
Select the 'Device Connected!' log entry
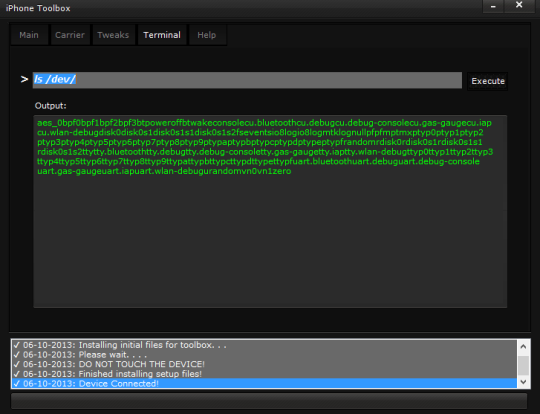click(x=264, y=383)
